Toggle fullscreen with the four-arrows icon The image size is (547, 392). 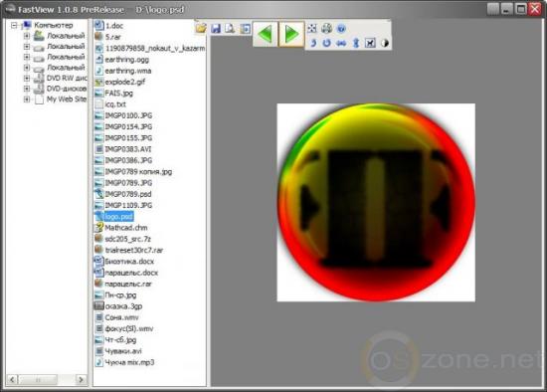pos(312,28)
